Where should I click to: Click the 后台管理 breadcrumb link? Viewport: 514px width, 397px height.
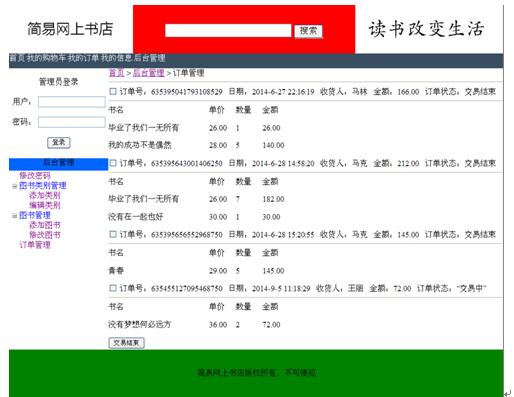(x=148, y=73)
